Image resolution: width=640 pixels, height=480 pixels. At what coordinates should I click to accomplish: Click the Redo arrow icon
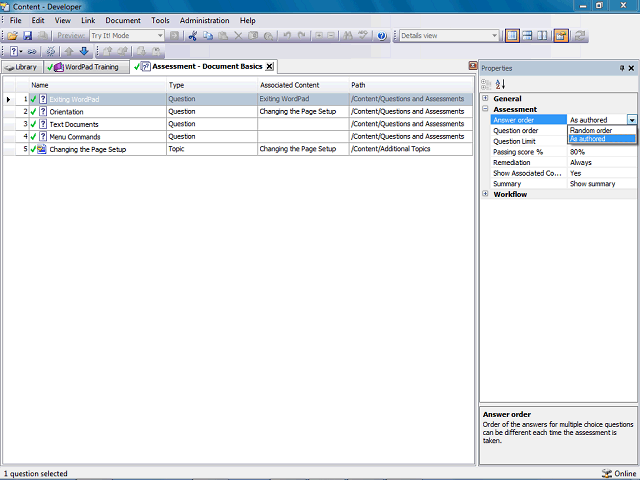(302, 36)
